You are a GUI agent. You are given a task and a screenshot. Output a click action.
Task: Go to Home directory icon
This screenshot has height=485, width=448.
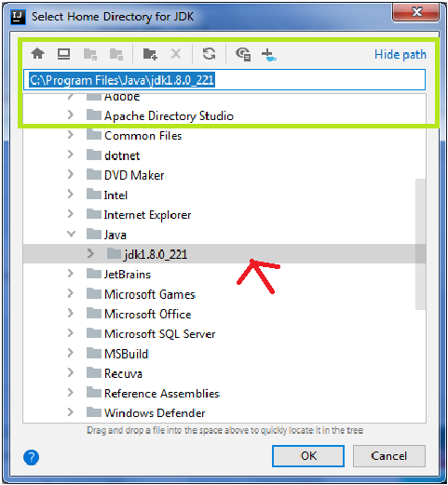click(38, 53)
